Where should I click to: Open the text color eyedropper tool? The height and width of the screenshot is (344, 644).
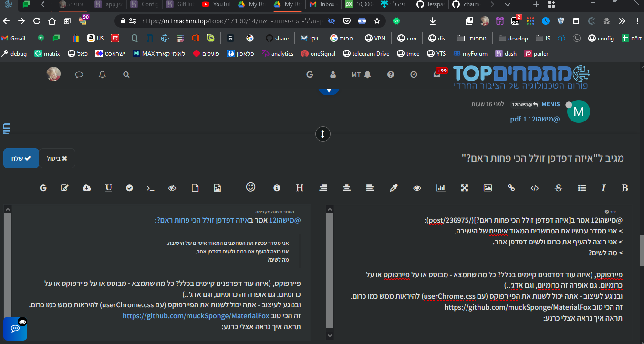pos(394,188)
